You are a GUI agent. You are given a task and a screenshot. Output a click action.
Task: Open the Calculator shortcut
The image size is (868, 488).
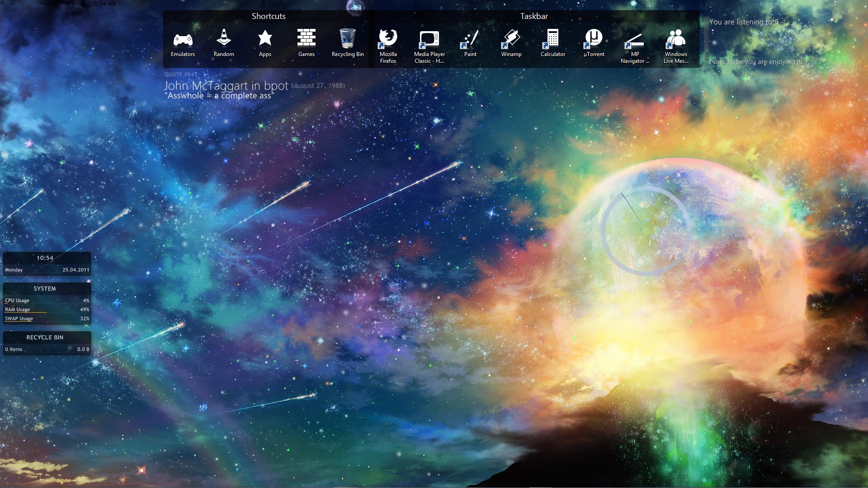click(x=553, y=44)
